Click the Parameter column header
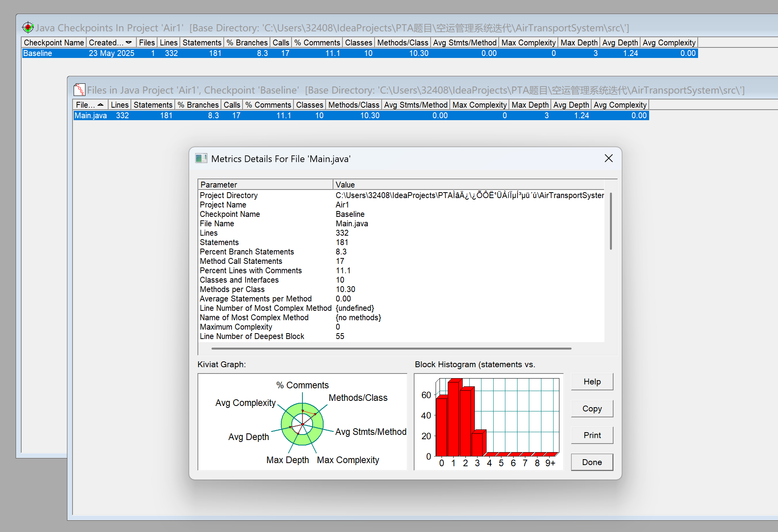This screenshot has height=532, width=778. [265, 184]
